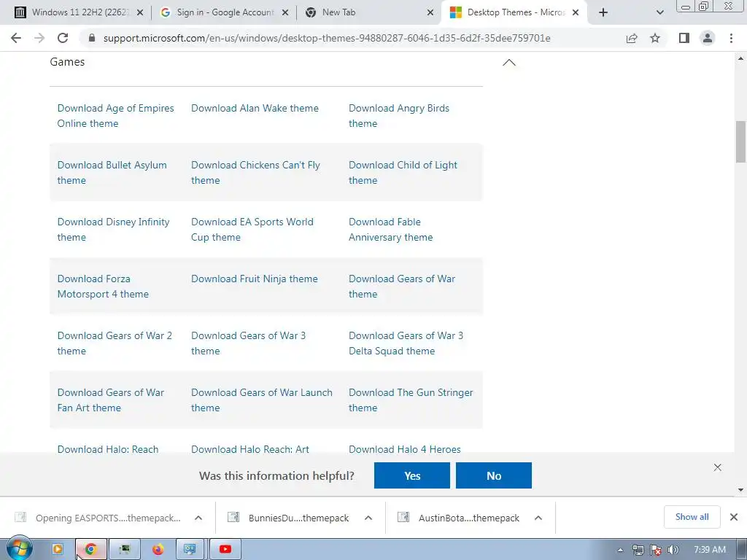Click the Chrome taskbar icon
The width and height of the screenshot is (747, 560).
click(90, 550)
